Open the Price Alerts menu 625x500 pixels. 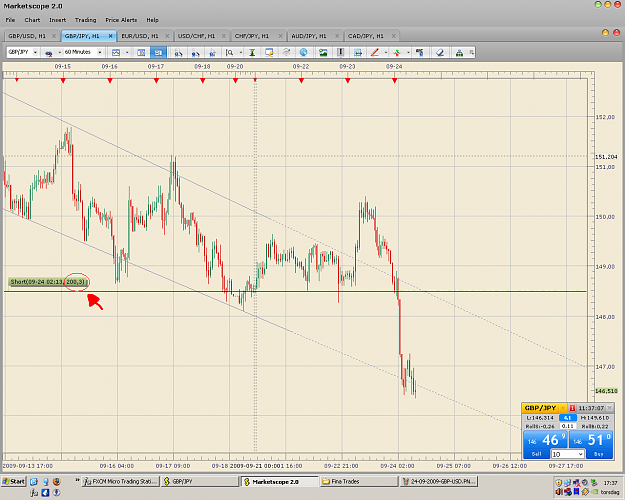121,20
